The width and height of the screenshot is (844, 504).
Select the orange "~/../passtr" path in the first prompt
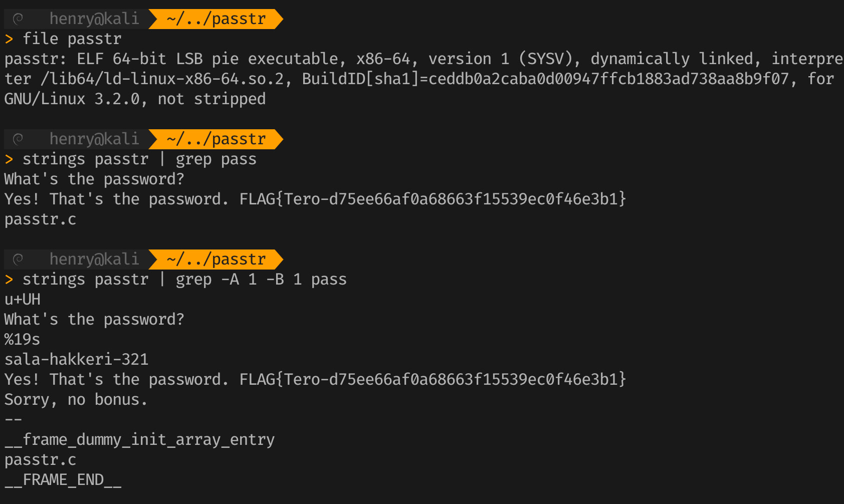(x=216, y=19)
